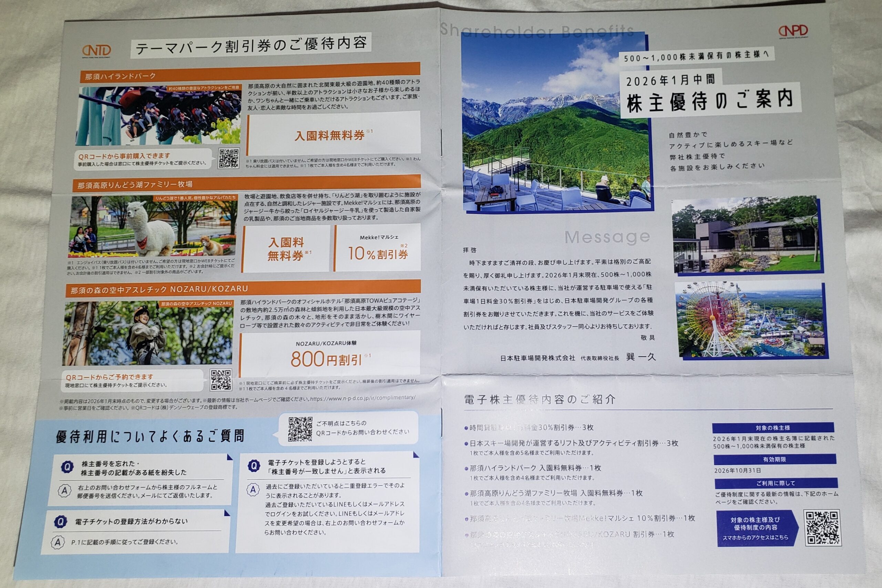
Task: Click the A icon under 株主番号が一致しません question
Action: coord(253,490)
